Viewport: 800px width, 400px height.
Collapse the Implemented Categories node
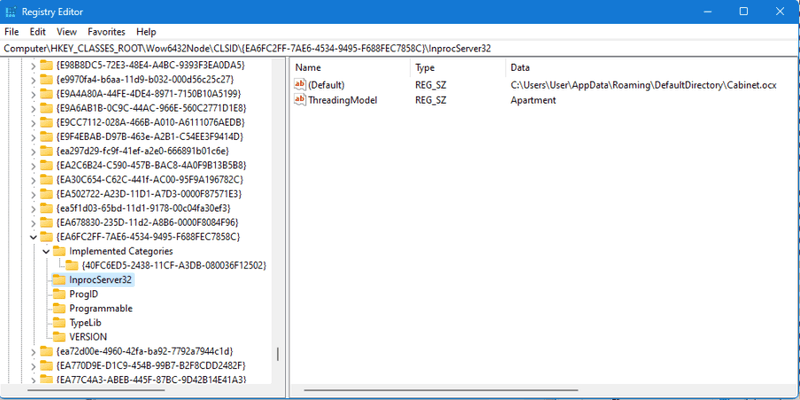point(46,251)
